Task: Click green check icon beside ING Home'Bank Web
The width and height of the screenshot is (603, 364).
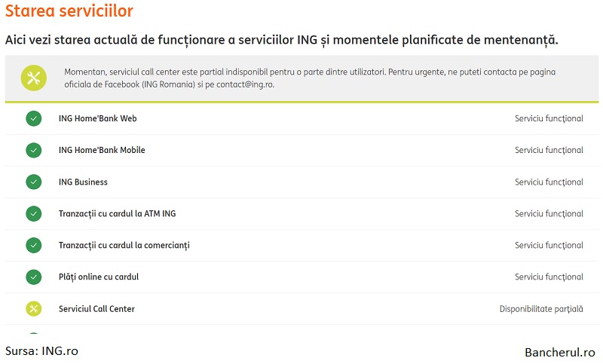Action: tap(33, 118)
